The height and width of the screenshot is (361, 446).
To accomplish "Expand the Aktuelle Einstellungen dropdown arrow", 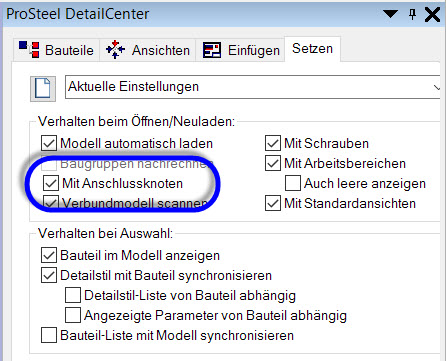I will click(436, 88).
